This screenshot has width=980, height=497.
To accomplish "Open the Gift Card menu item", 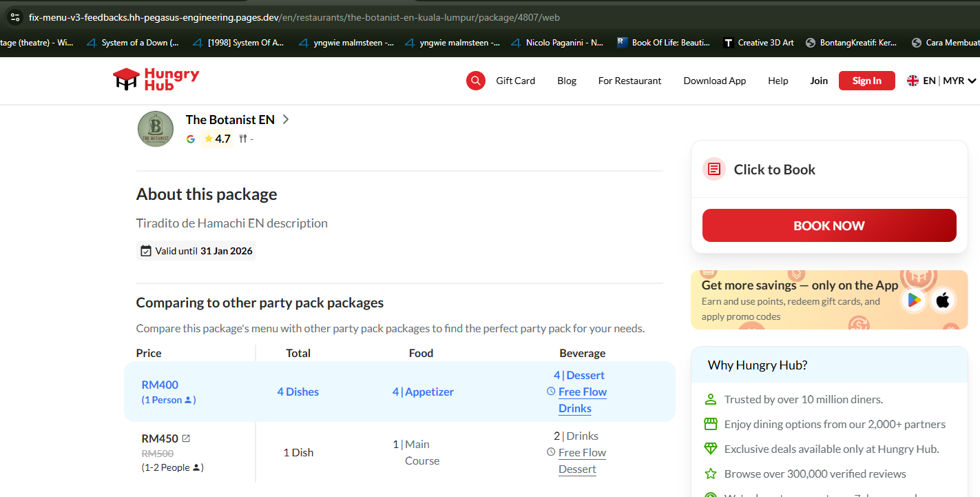I will pyautogui.click(x=515, y=81).
